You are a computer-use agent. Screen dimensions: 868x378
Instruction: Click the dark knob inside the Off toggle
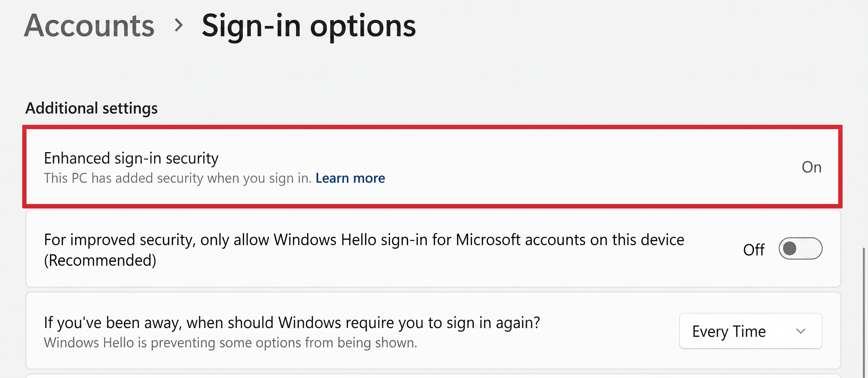(x=790, y=249)
